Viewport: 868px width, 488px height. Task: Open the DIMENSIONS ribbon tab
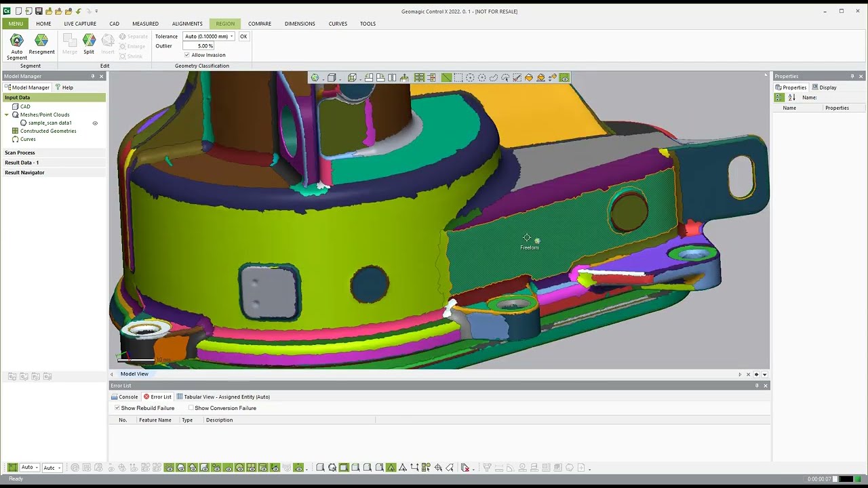pyautogui.click(x=300, y=24)
